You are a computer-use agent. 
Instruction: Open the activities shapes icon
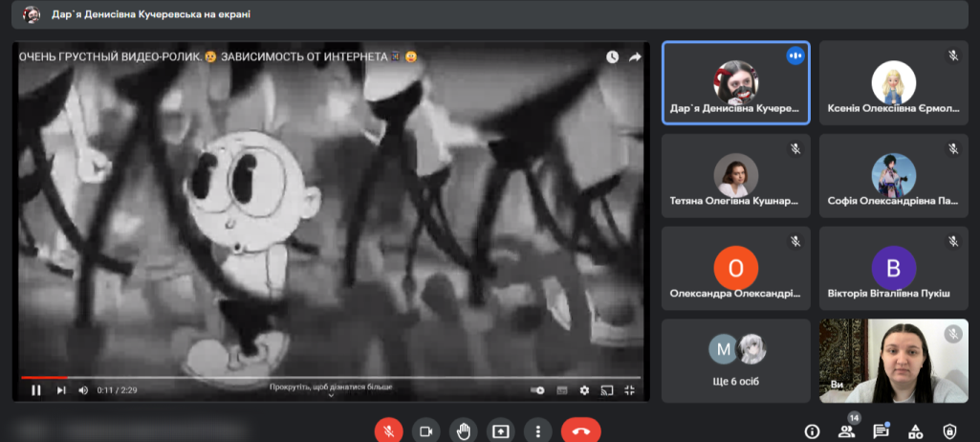(916, 431)
